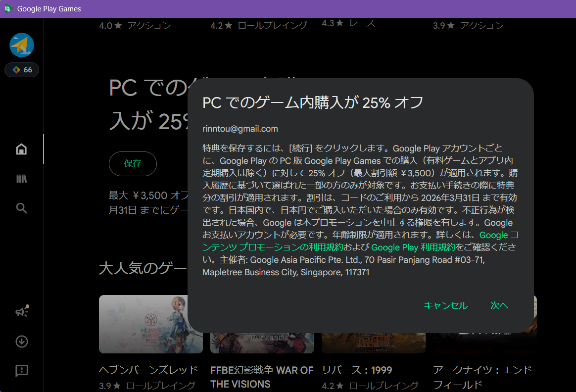Click the リバース：1999 game title text
Viewport: 576px width, 392px height.
(x=357, y=370)
